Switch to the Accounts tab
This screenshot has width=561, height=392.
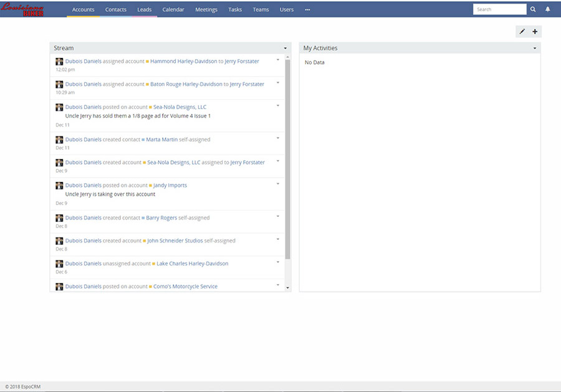83,9
